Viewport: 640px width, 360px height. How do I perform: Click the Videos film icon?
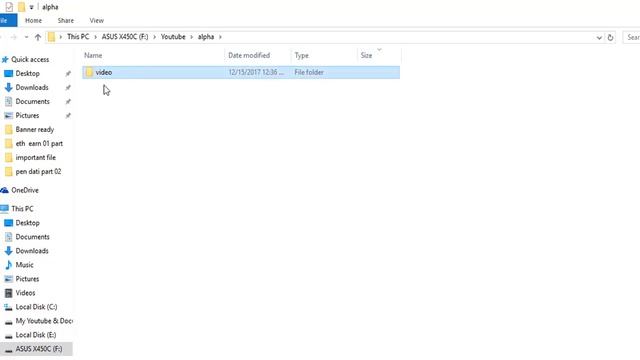[x=9, y=293]
